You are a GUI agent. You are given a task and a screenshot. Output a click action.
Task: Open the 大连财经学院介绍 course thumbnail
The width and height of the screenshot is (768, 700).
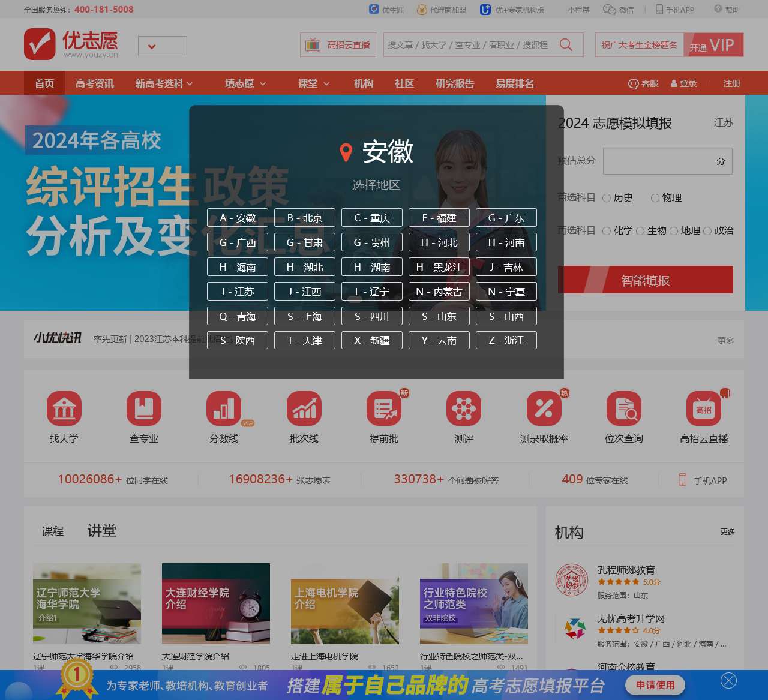[216, 603]
